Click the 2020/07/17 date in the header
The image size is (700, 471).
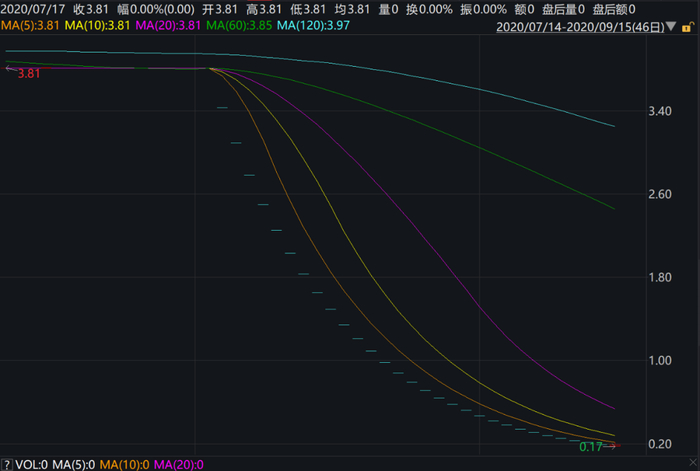[33, 9]
